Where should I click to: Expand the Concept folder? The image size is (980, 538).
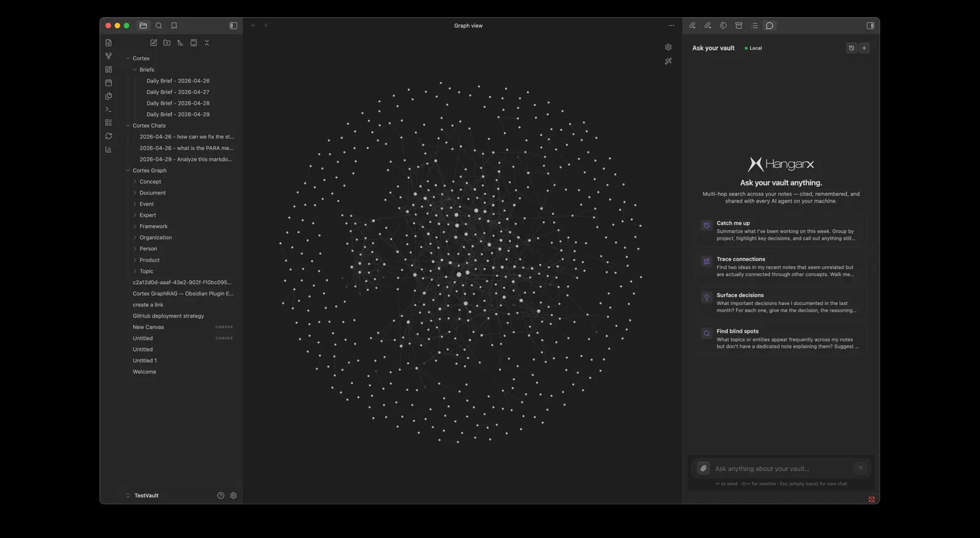click(x=135, y=182)
